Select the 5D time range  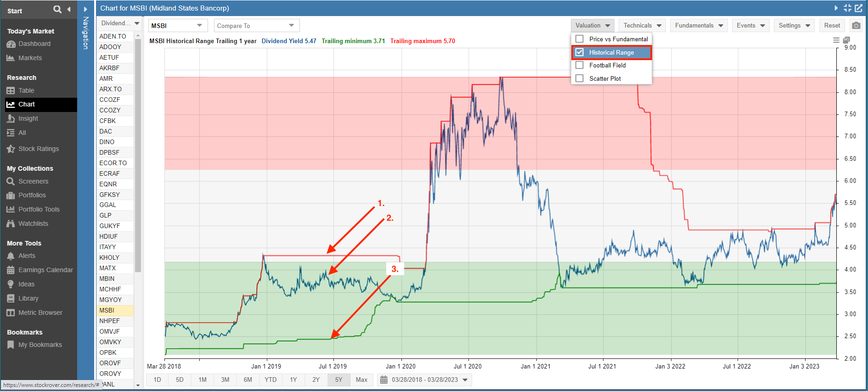click(x=180, y=380)
